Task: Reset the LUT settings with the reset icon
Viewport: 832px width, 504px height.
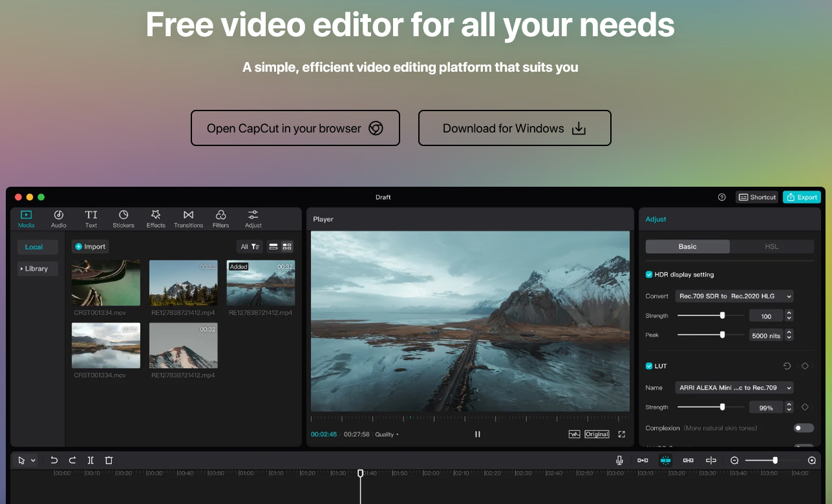Action: pyautogui.click(x=787, y=366)
